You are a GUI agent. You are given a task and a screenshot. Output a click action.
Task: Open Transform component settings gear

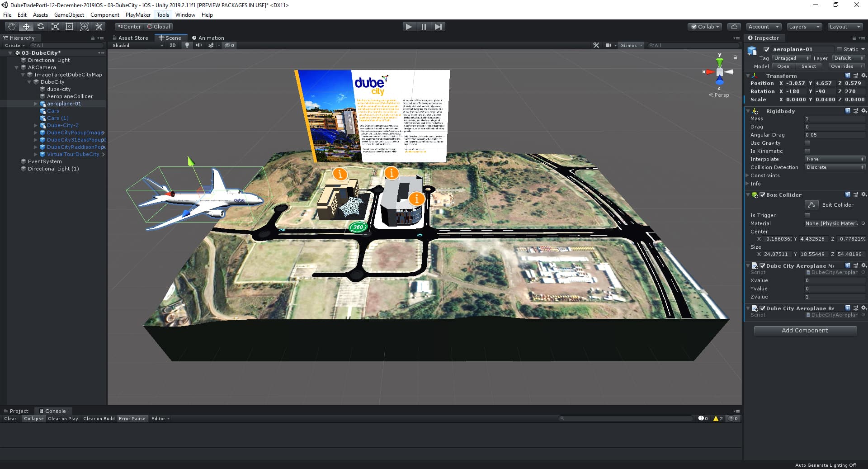coord(863,76)
